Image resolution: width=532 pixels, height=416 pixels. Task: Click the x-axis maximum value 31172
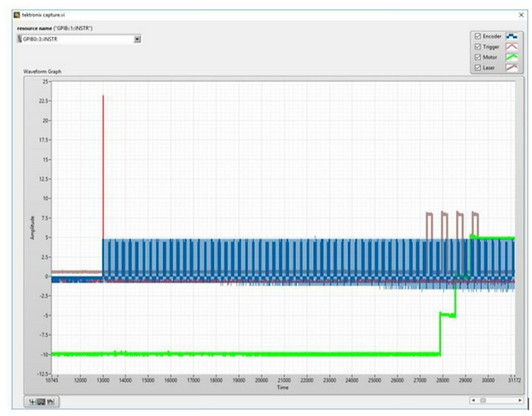pyautogui.click(x=515, y=380)
